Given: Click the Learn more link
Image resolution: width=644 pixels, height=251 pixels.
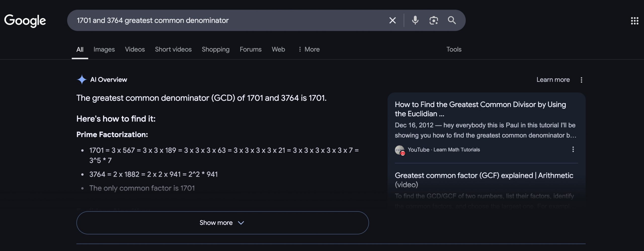Looking at the screenshot, I should click(x=553, y=80).
